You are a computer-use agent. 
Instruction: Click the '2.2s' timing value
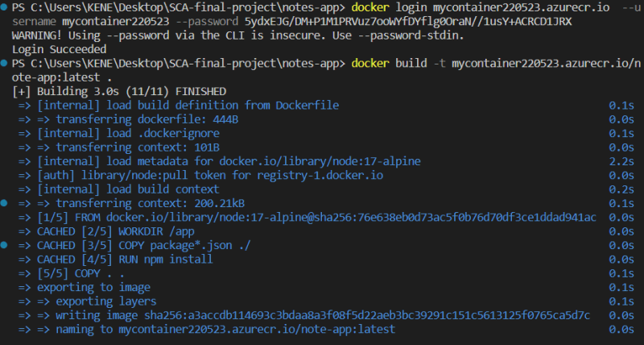coord(621,161)
